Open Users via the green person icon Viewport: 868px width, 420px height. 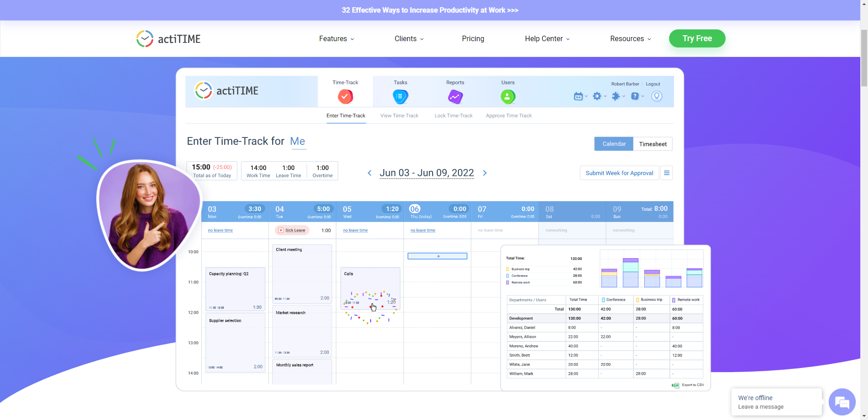coord(507,96)
